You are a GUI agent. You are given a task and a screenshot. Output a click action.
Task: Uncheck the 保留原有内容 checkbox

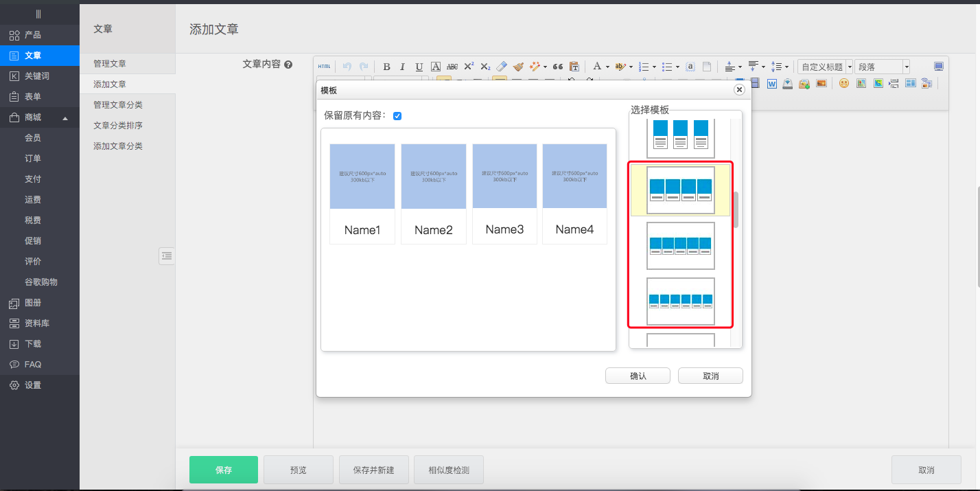click(x=397, y=116)
